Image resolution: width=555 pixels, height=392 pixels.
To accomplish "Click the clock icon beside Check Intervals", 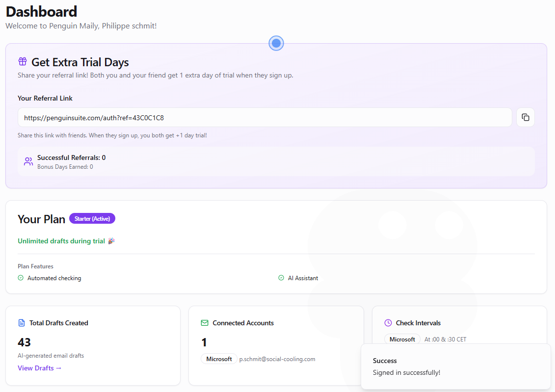I will point(388,323).
